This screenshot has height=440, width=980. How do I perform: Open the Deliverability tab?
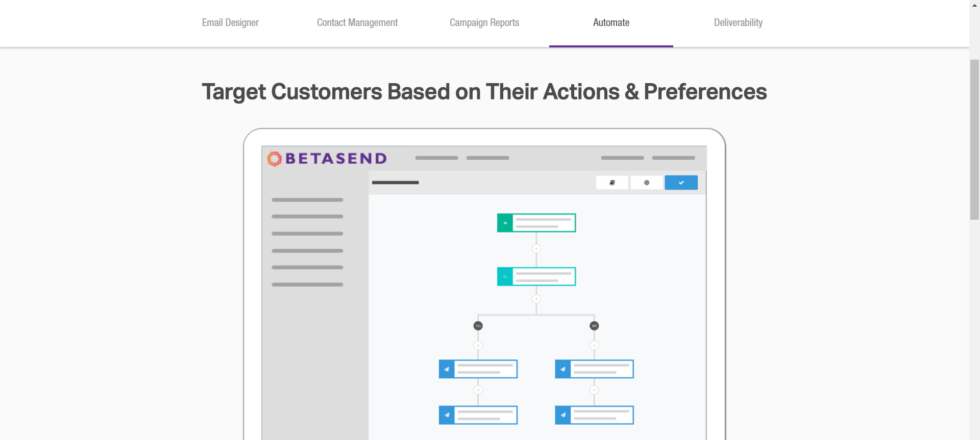pyautogui.click(x=738, y=22)
